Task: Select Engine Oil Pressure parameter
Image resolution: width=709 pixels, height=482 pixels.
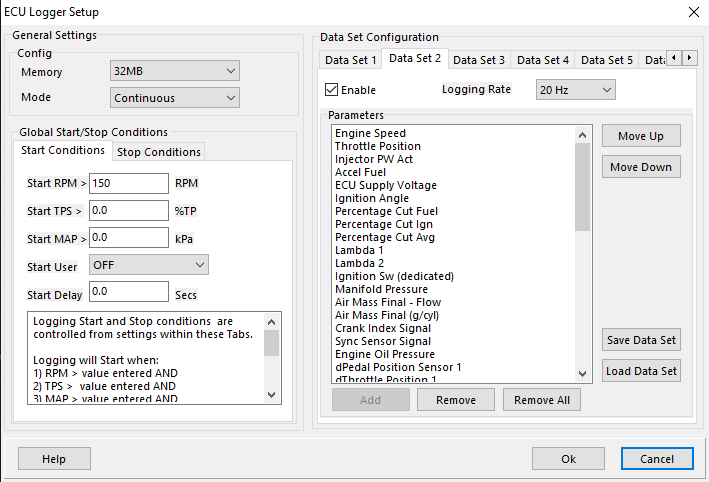Action: coord(385,354)
